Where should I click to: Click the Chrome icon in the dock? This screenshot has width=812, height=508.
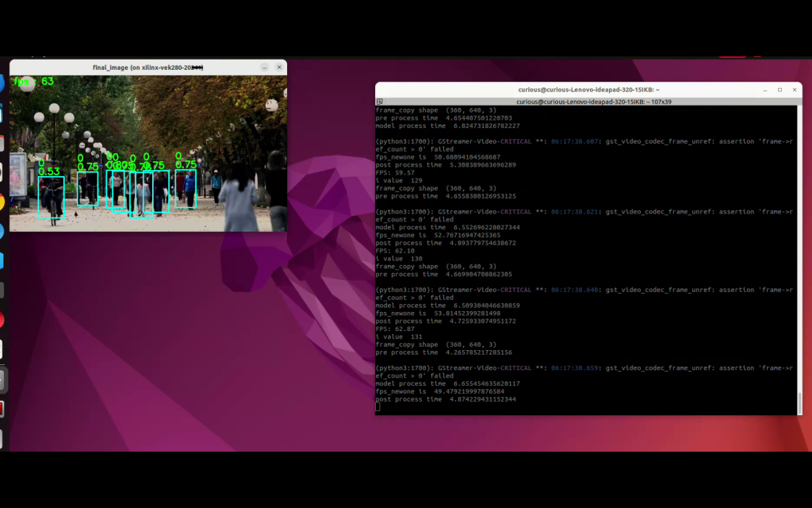pos(2,202)
